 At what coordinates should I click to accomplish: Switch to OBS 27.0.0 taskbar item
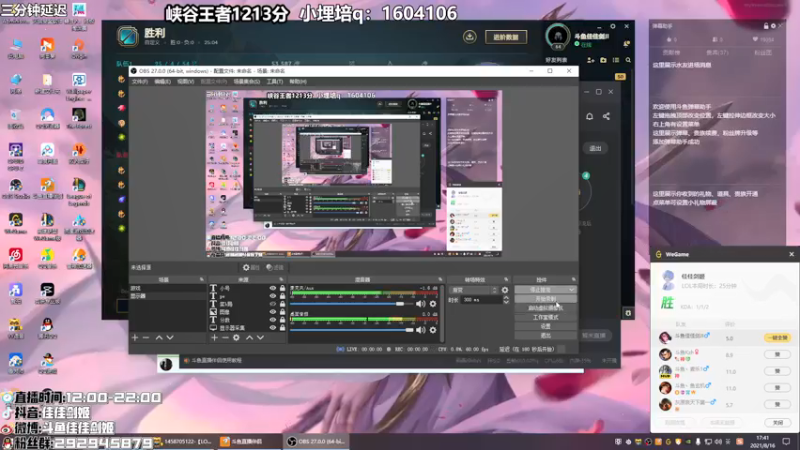[316, 442]
